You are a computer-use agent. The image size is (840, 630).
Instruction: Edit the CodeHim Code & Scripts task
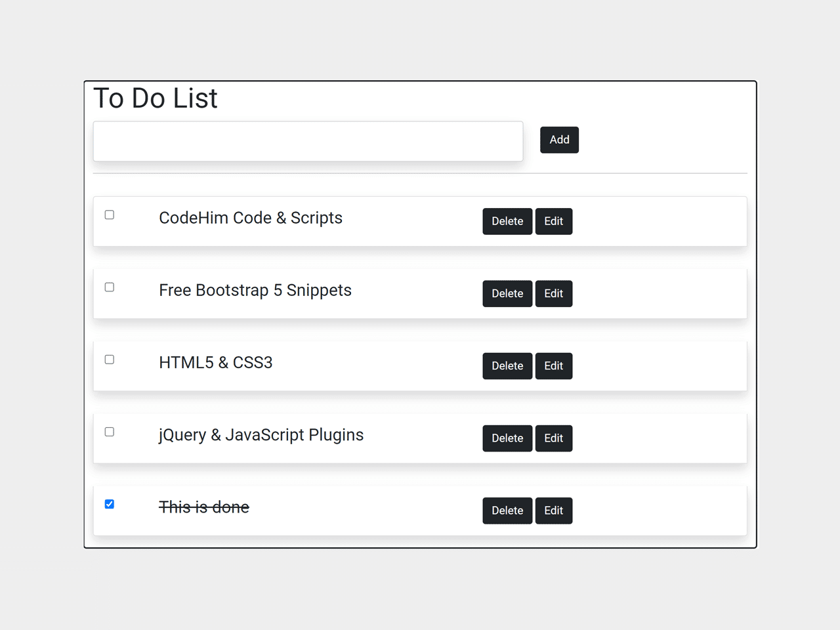click(x=553, y=221)
